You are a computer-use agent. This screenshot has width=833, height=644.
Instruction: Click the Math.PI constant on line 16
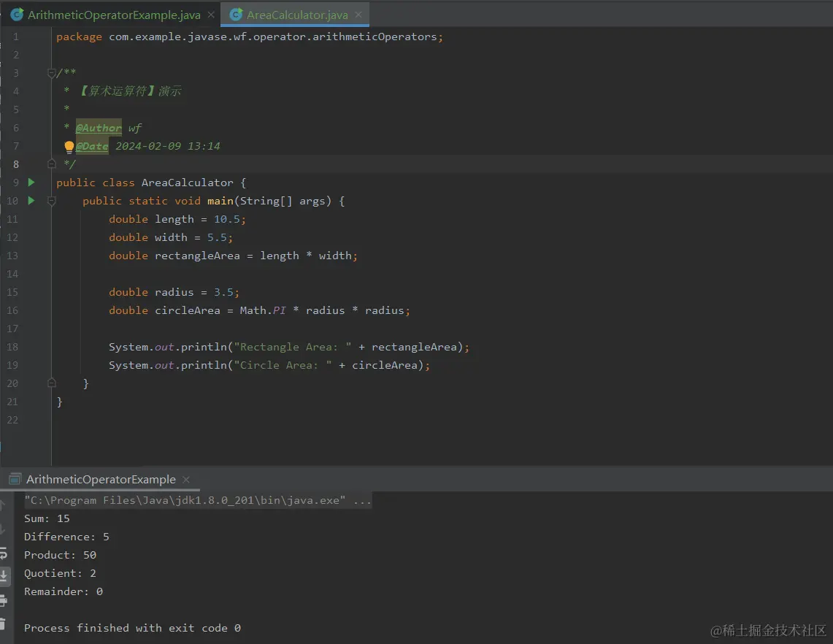(x=262, y=310)
